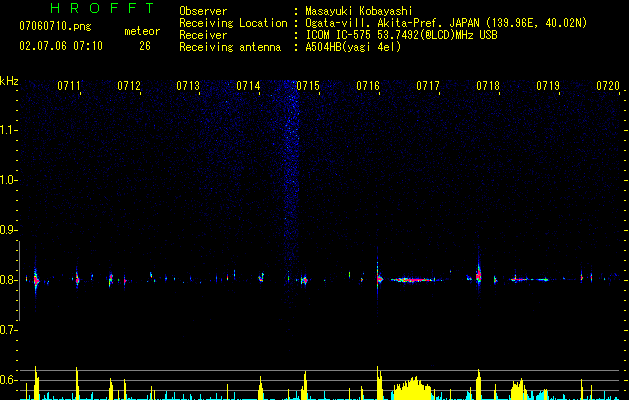Click the meteor count 26

tap(145, 46)
